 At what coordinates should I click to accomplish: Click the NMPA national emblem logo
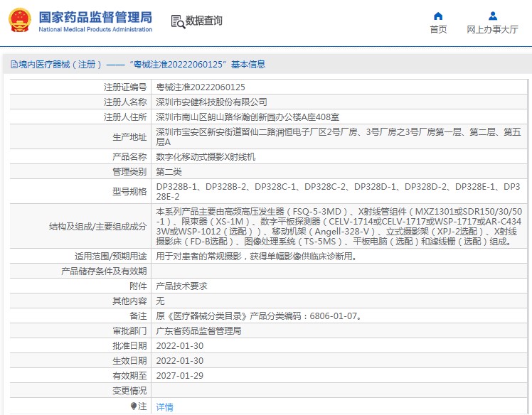(19, 21)
